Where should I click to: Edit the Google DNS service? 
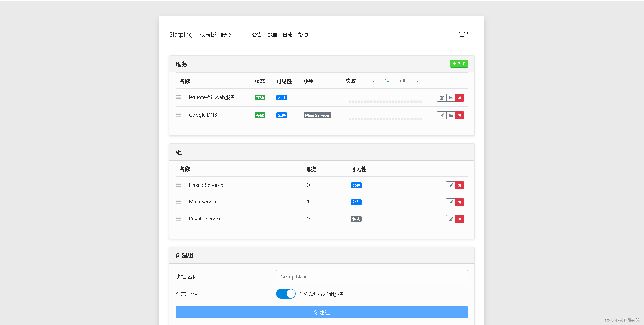point(441,115)
